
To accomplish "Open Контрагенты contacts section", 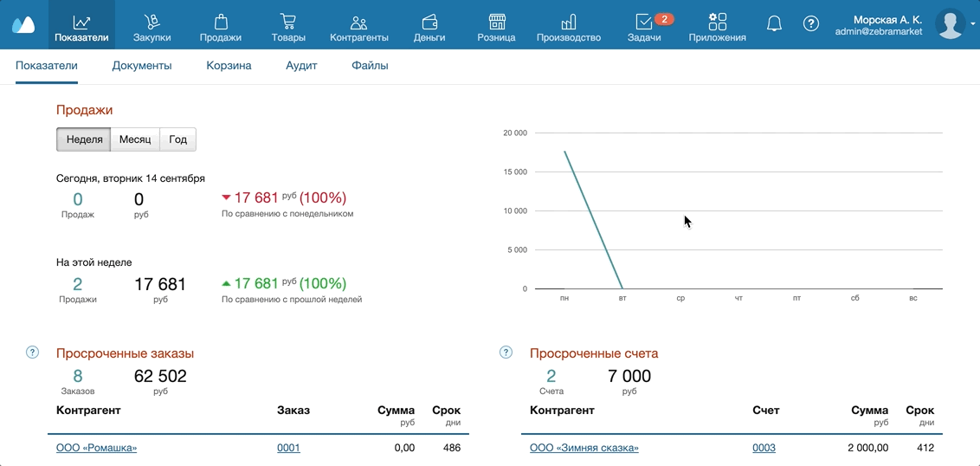I will [358, 26].
